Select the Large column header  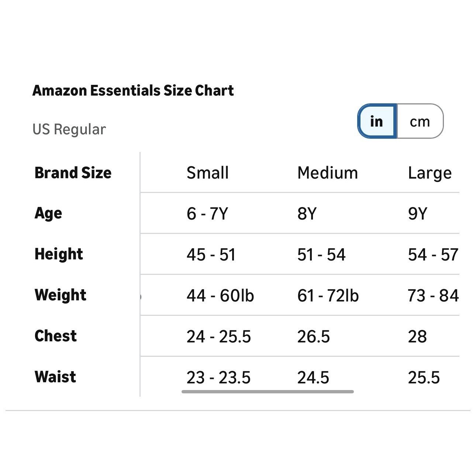click(x=430, y=173)
